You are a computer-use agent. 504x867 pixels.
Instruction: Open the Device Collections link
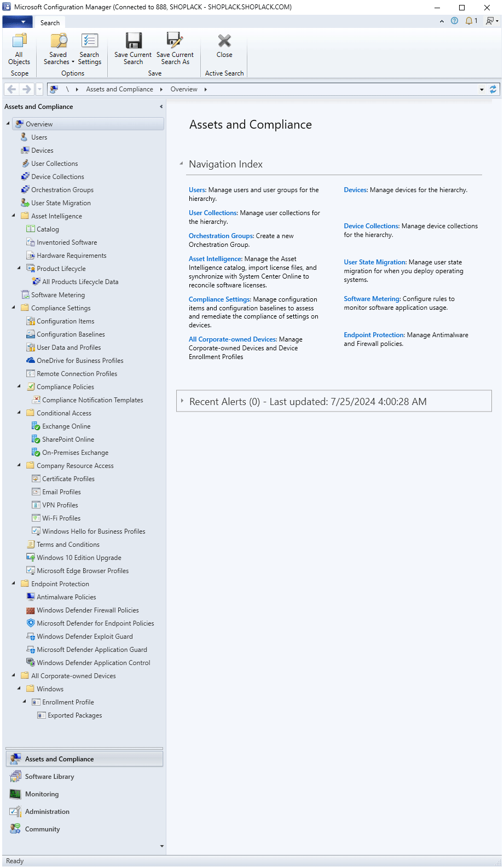(x=371, y=226)
